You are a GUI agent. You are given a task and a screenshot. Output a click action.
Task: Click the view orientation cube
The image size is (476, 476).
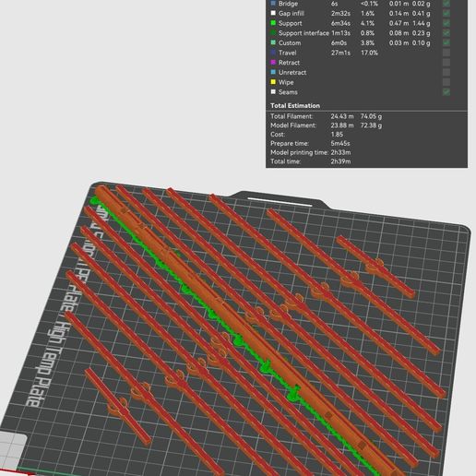coord(12,451)
